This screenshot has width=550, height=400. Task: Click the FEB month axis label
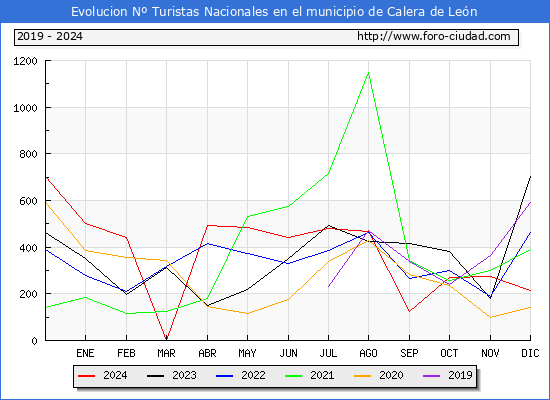click(126, 353)
